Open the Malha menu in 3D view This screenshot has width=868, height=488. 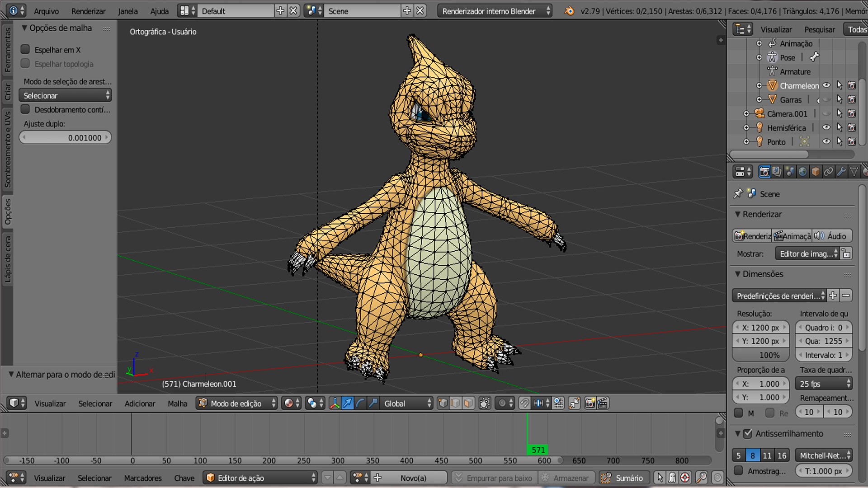[177, 404]
